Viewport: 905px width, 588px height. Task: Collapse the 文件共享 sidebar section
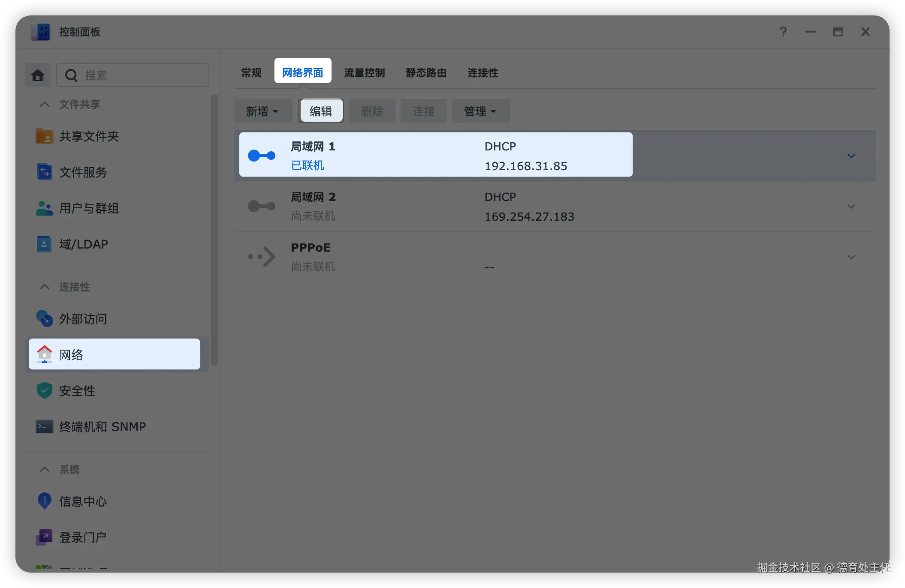click(45, 104)
